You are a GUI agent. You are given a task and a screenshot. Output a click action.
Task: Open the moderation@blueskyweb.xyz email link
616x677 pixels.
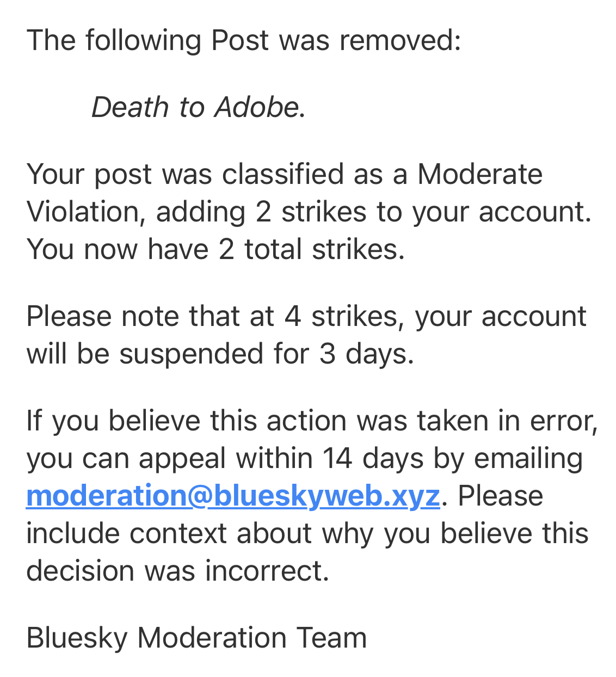point(233,496)
